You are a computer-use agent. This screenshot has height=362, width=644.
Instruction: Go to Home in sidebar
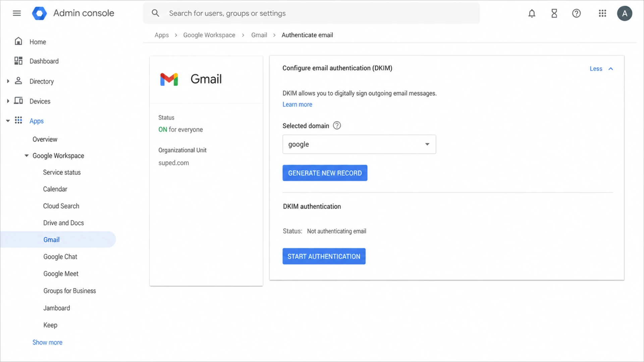[38, 42]
